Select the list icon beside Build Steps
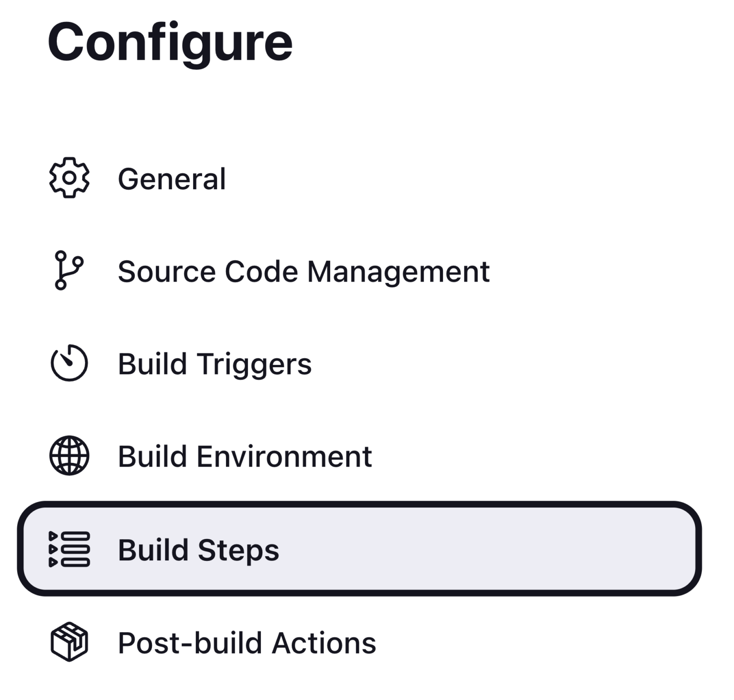 pyautogui.click(x=68, y=550)
